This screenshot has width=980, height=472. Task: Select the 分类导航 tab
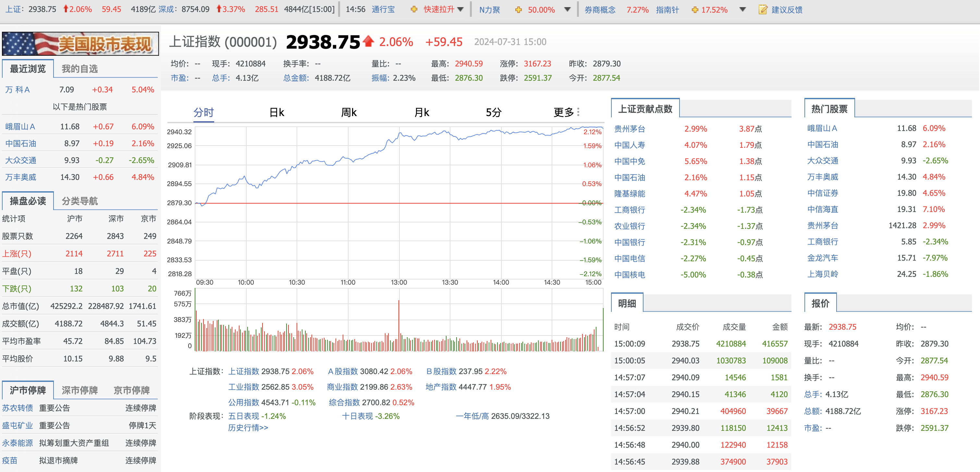[x=80, y=201]
